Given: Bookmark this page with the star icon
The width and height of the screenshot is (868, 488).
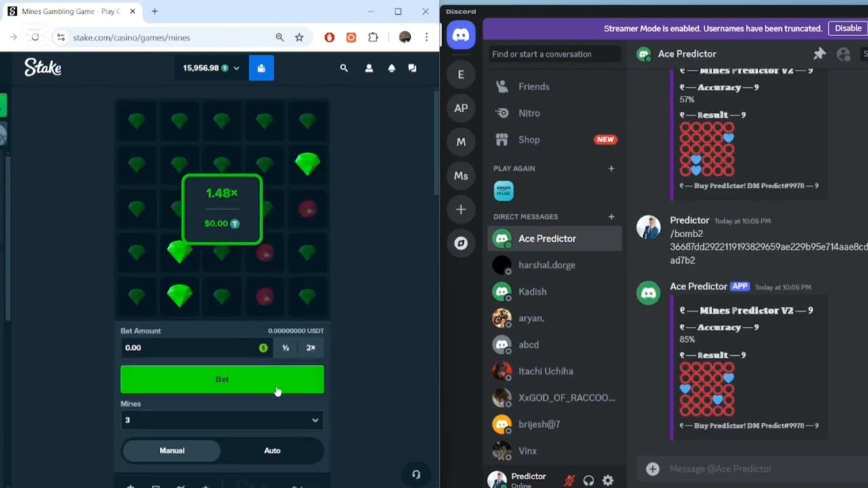Looking at the screenshot, I should [299, 37].
